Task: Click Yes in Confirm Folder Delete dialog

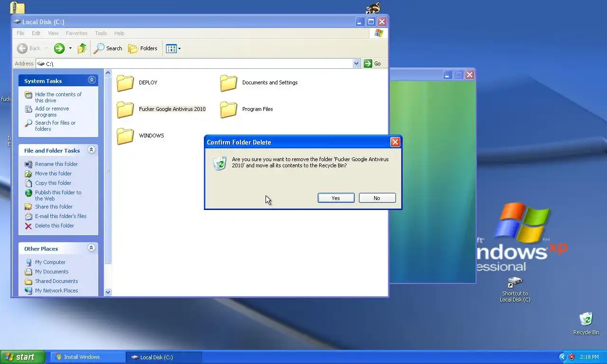Action: tap(336, 198)
